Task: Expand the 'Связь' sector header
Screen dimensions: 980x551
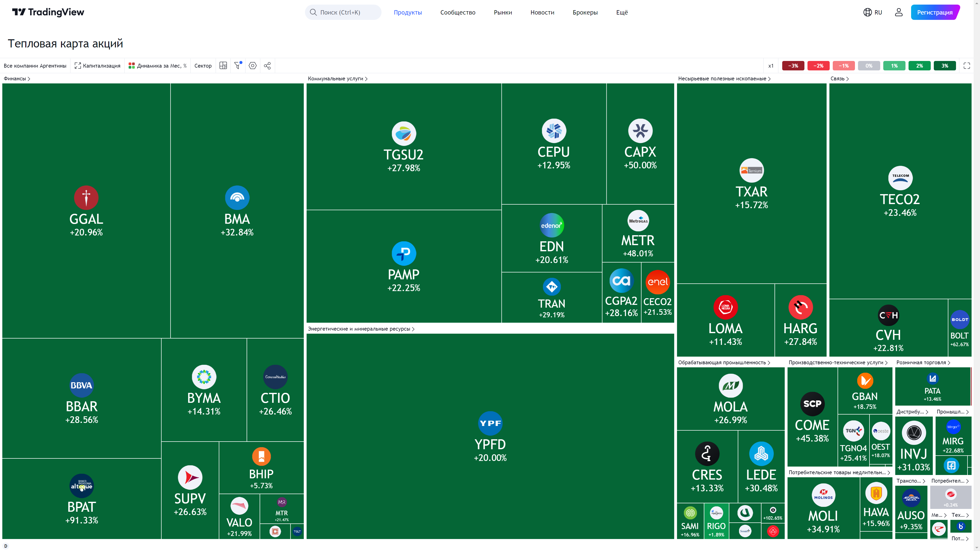Action: pyautogui.click(x=839, y=79)
